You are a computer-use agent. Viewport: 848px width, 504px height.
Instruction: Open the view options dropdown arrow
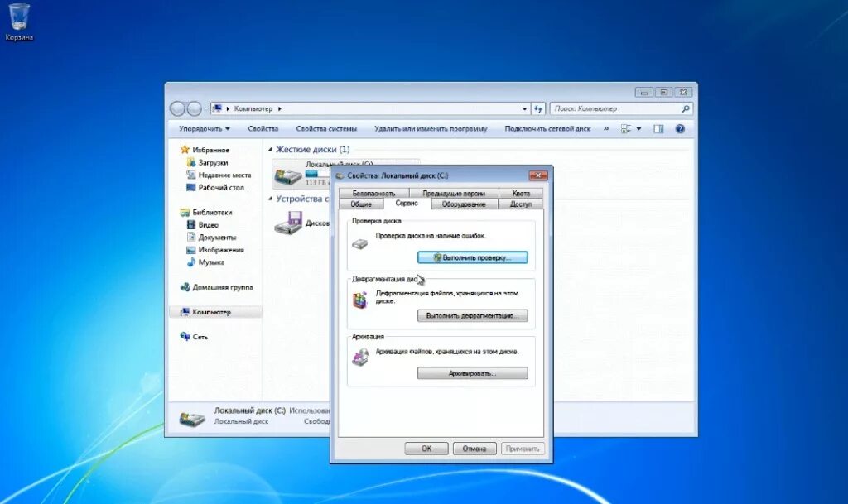(x=638, y=128)
